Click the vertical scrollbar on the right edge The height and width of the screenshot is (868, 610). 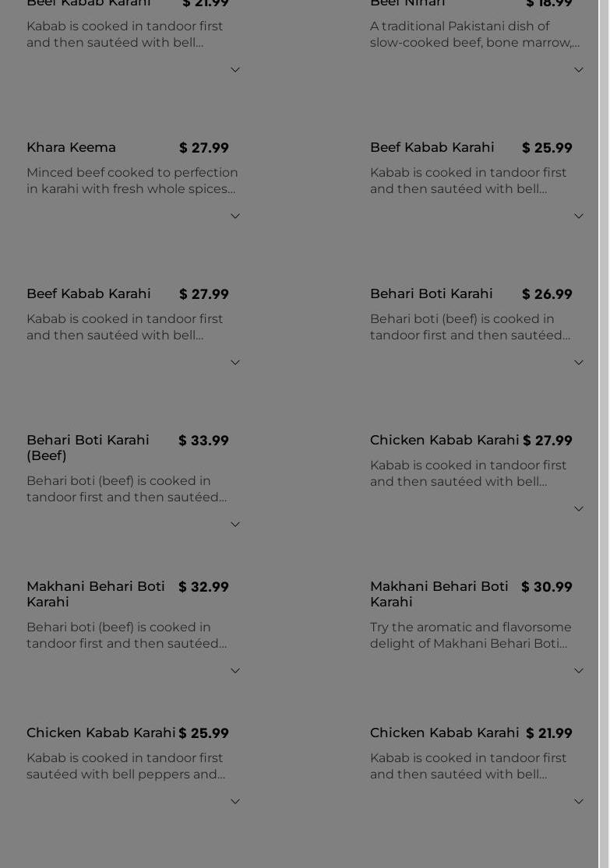(x=604, y=389)
